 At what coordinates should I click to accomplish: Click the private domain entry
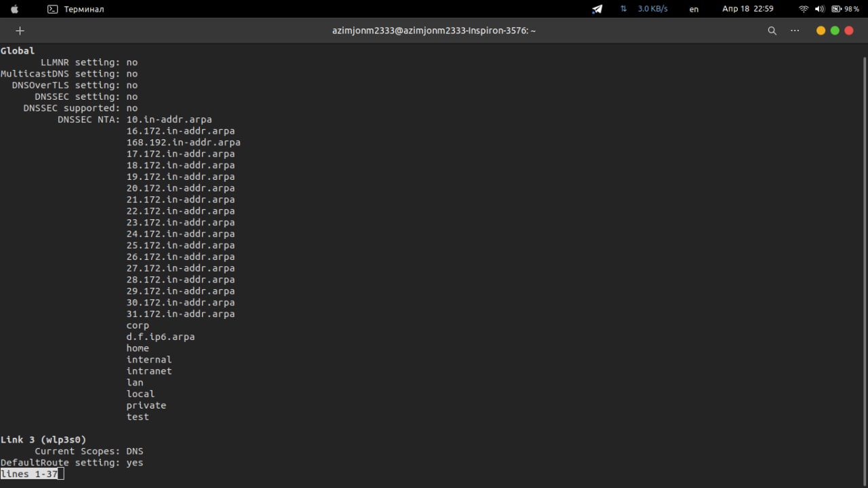click(146, 406)
